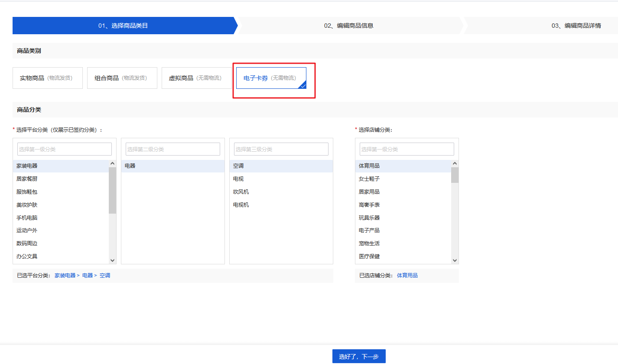618x364 pixels.
Task: Select 服饰鞋包 in the platform category list
Action: pos(61,192)
